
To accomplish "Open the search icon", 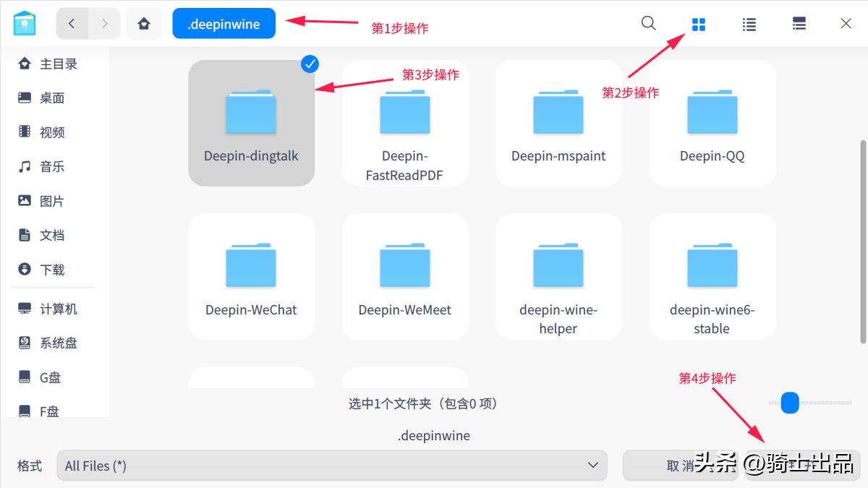I will coord(648,23).
